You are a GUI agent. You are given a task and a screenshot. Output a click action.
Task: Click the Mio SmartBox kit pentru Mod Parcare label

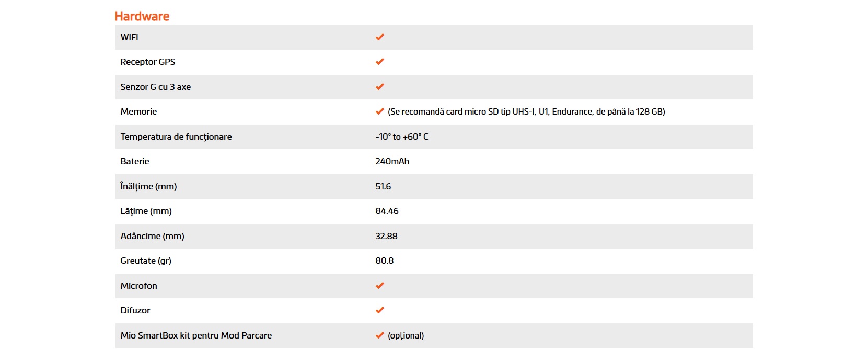point(196,335)
